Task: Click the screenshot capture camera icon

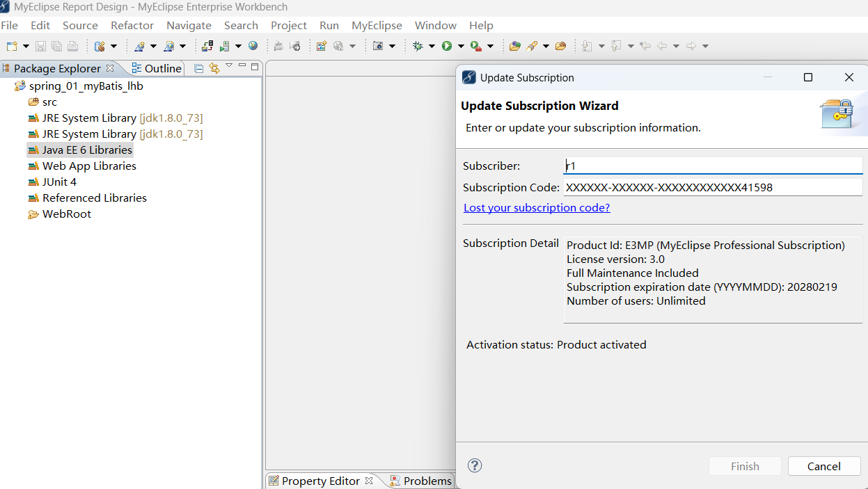Action: pos(378,46)
